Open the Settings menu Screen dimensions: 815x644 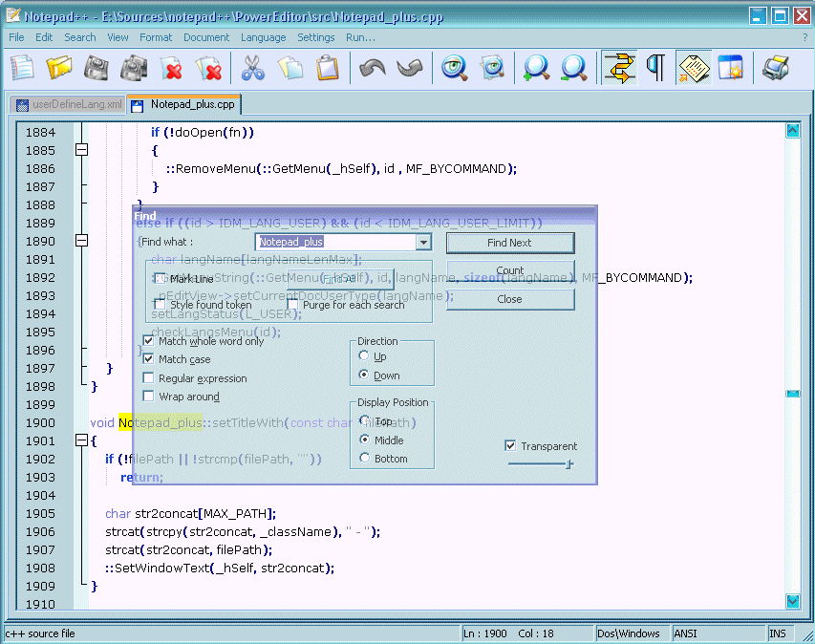click(x=315, y=37)
